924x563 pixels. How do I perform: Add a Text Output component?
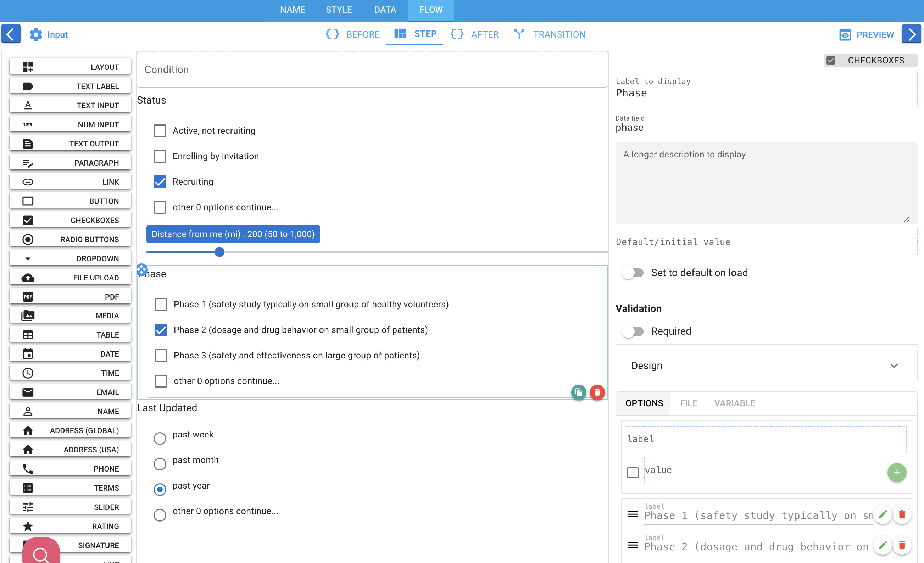click(x=70, y=143)
